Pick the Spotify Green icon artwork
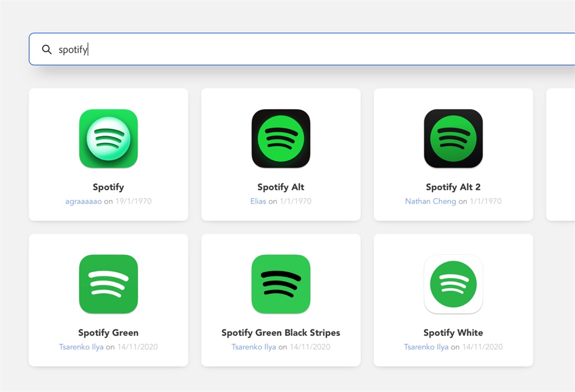 pyautogui.click(x=109, y=284)
